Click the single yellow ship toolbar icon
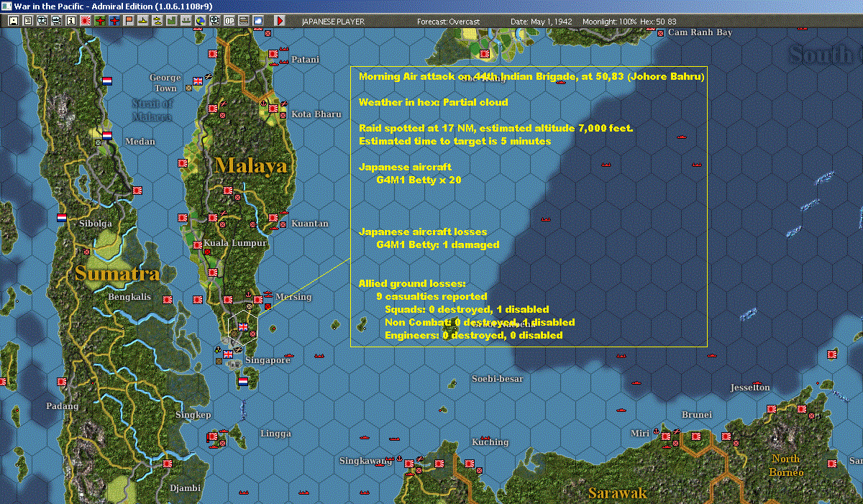This screenshot has width=863, height=504. (x=143, y=21)
